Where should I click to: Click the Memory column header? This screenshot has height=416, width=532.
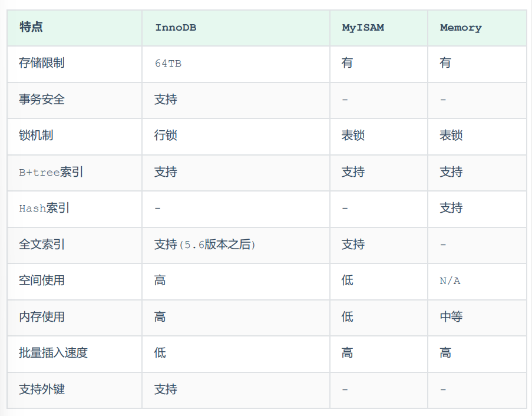point(461,28)
